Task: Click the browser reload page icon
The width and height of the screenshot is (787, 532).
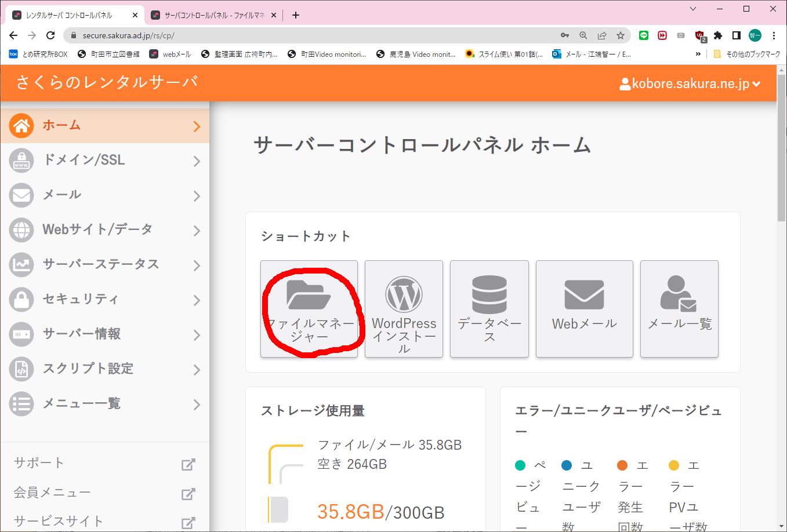Action: click(50, 35)
